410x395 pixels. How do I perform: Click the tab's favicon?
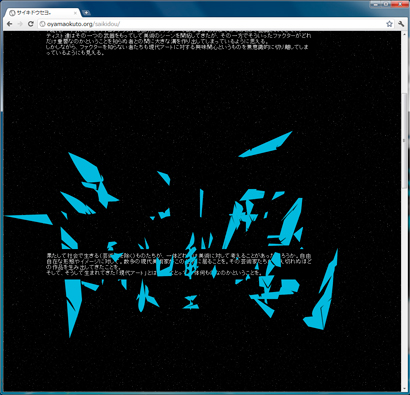coord(12,13)
